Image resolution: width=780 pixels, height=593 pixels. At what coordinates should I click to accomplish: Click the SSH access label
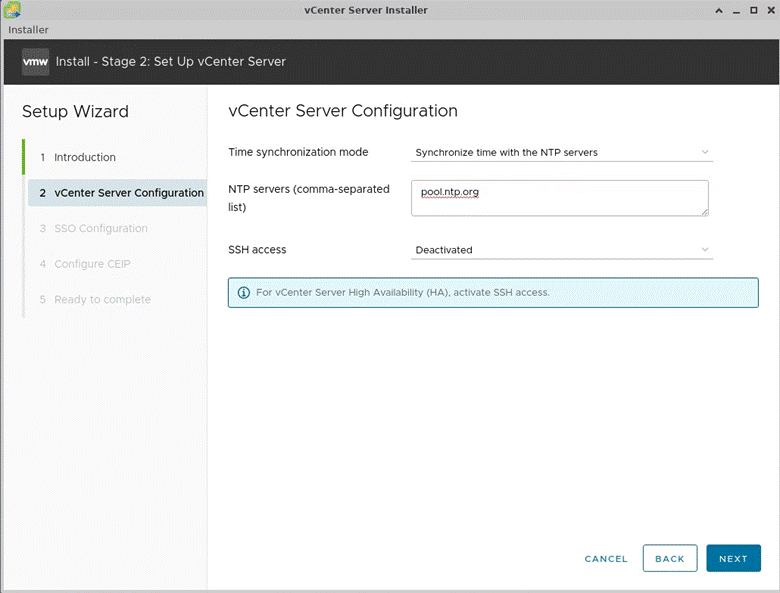coord(257,250)
